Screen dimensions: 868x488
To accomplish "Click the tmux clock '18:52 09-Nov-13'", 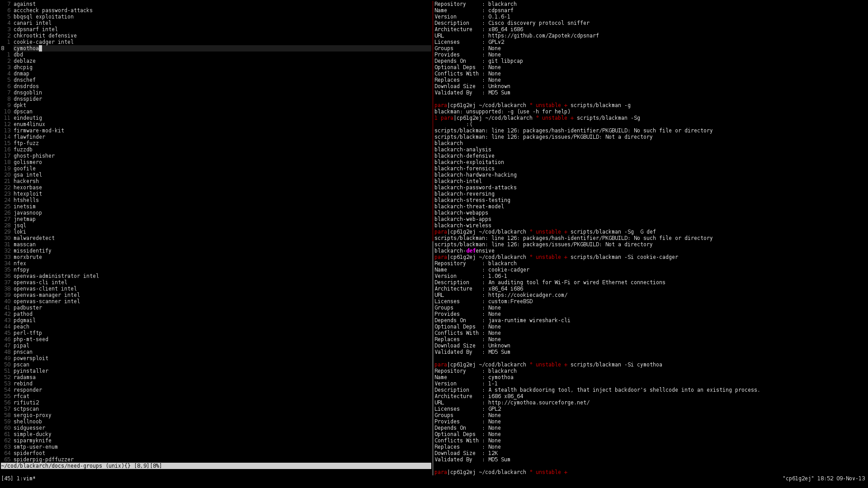I will point(841,479).
